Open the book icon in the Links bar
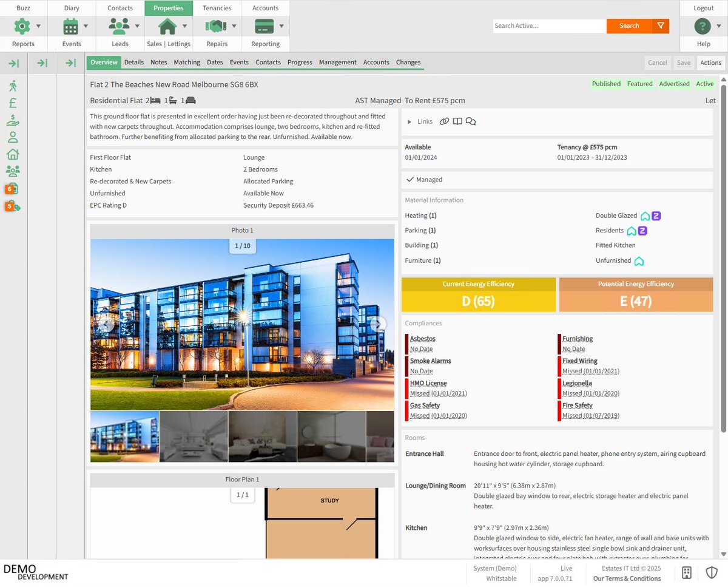Image resolution: width=728 pixels, height=587 pixels. (x=457, y=121)
